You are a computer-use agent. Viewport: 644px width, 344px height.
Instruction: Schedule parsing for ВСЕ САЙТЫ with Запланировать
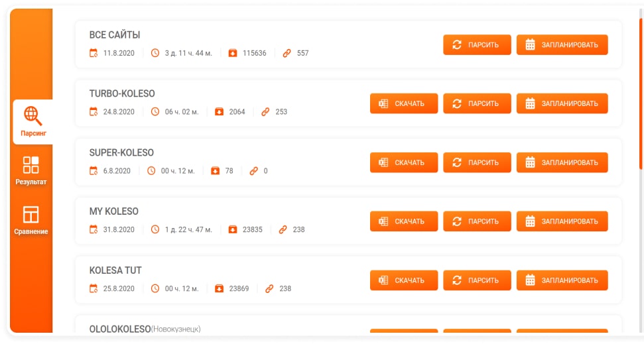(x=562, y=45)
